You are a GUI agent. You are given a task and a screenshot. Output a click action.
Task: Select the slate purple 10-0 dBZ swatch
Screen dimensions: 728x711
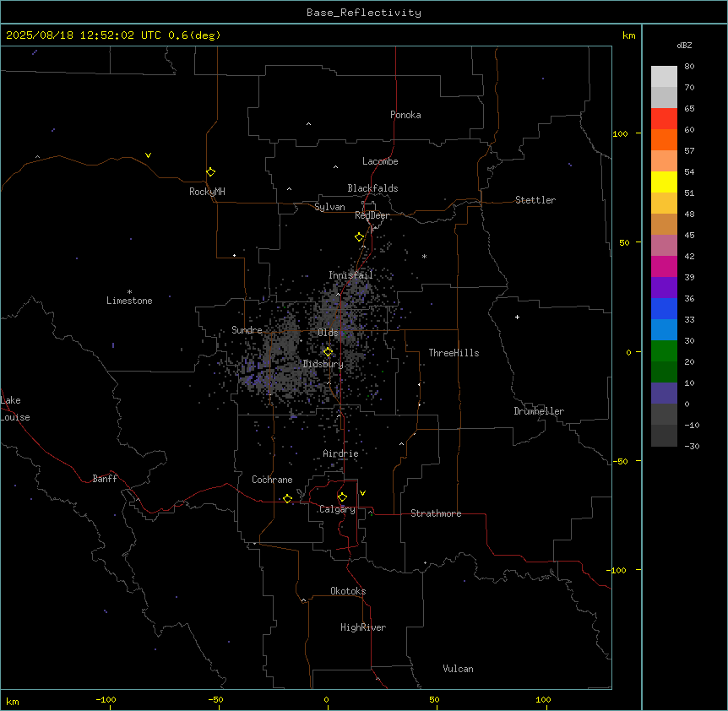click(664, 393)
